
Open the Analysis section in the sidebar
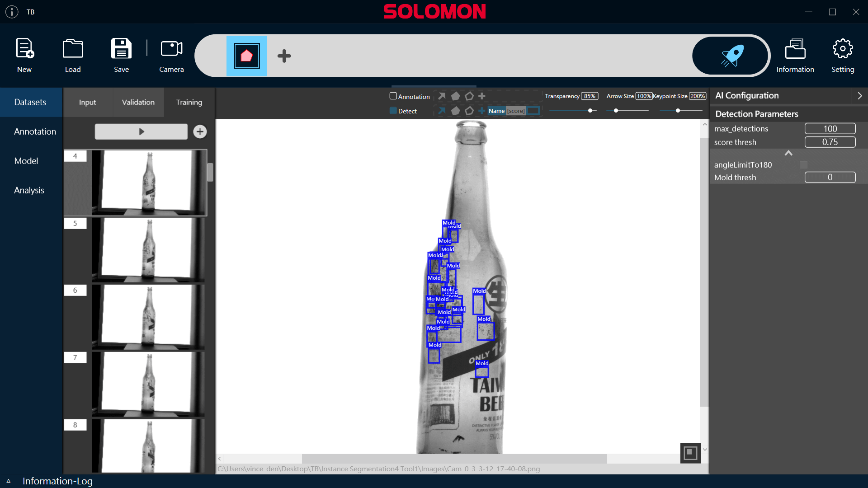[x=28, y=190]
